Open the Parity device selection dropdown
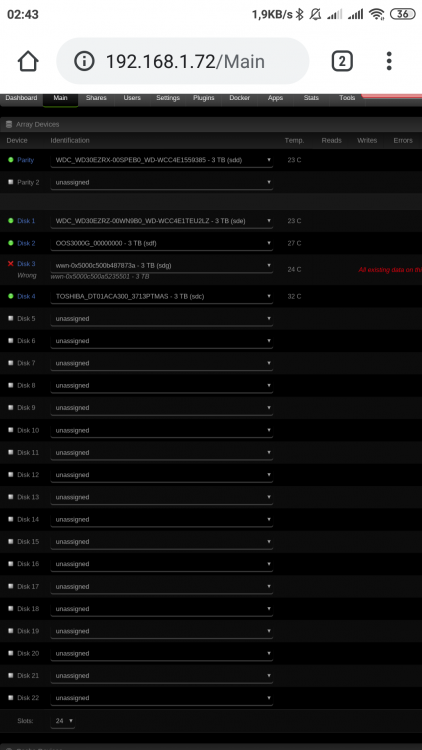The width and height of the screenshot is (422, 750). (x=162, y=160)
